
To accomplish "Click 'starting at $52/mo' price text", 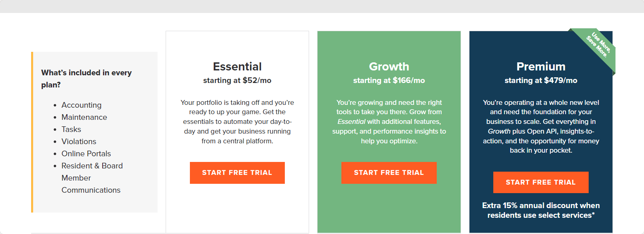I will coord(237,80).
